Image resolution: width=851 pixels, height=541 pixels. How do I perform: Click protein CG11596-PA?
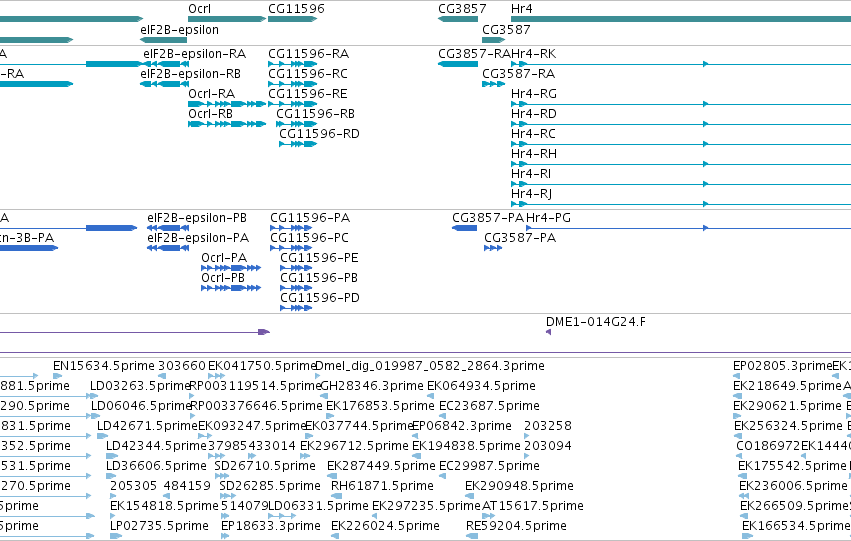pyautogui.click(x=310, y=218)
